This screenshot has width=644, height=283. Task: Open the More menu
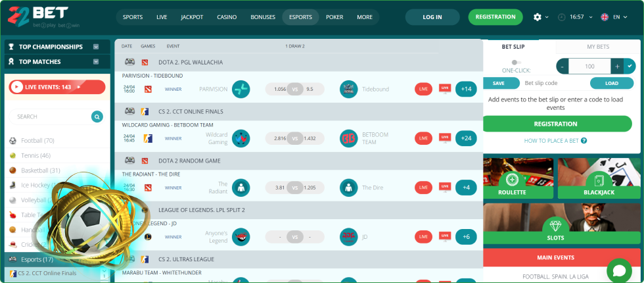(x=365, y=17)
